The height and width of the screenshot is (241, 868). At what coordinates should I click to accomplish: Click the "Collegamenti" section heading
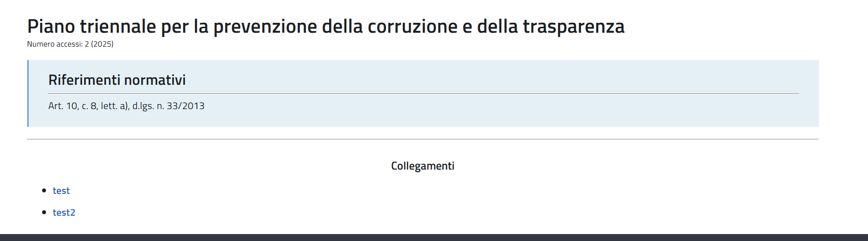click(x=423, y=166)
